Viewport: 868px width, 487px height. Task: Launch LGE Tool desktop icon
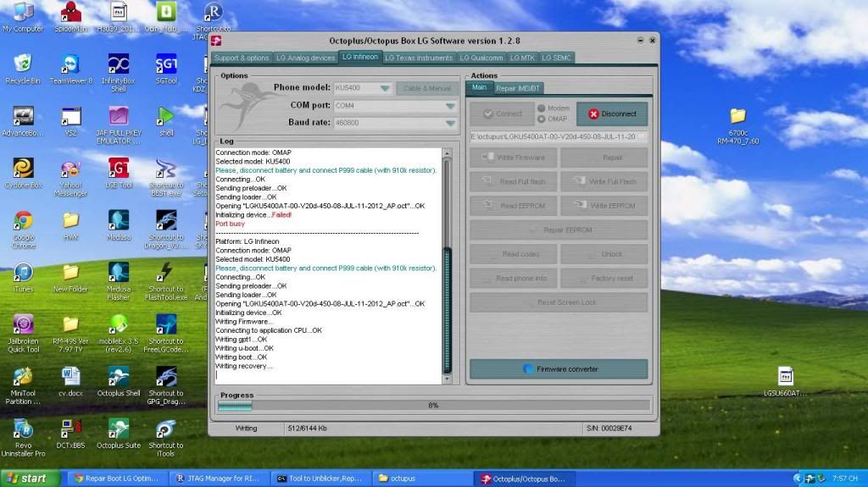click(119, 173)
